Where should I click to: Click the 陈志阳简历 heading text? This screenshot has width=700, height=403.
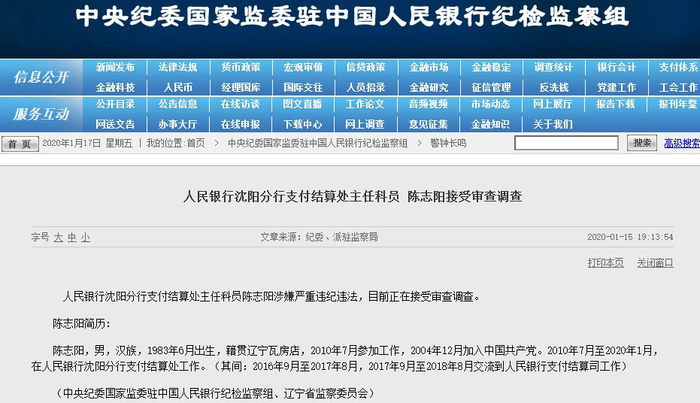pos(81,324)
